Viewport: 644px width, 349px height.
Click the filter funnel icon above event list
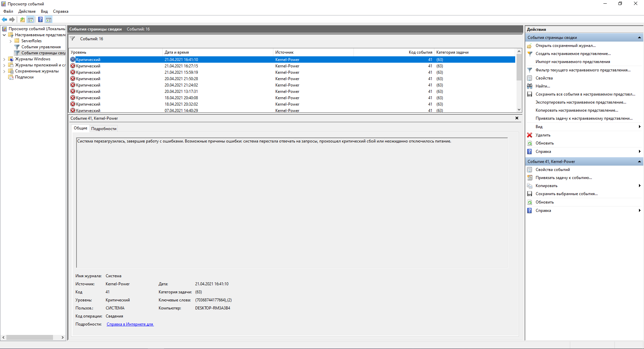click(x=72, y=39)
